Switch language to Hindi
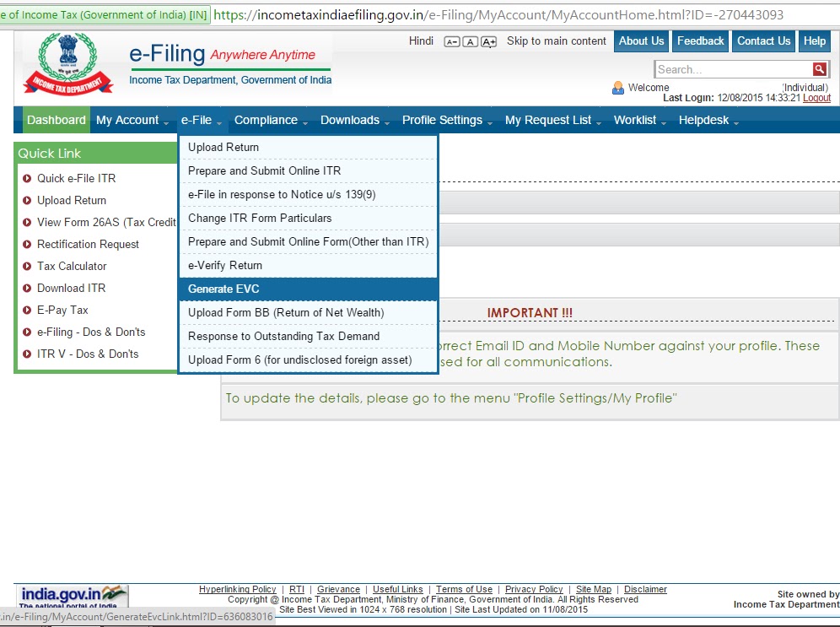The height and width of the screenshot is (627, 840). pos(421,41)
